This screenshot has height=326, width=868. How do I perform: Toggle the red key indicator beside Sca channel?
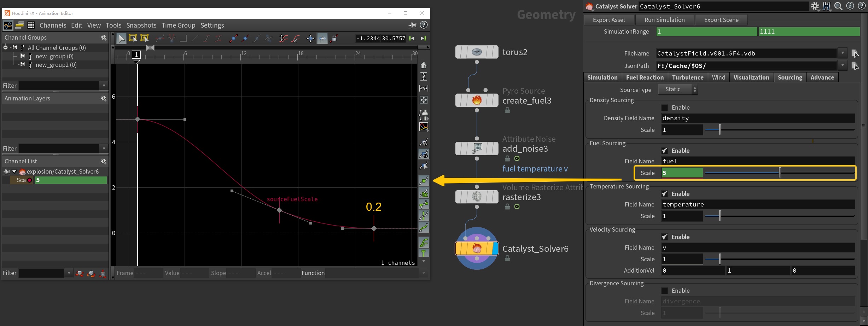point(30,180)
